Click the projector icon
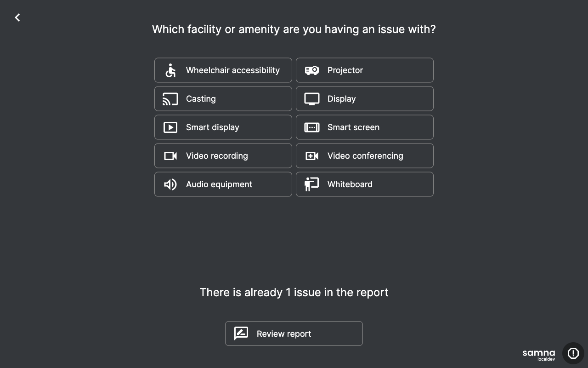Viewport: 588px width, 368px height. [x=312, y=70]
